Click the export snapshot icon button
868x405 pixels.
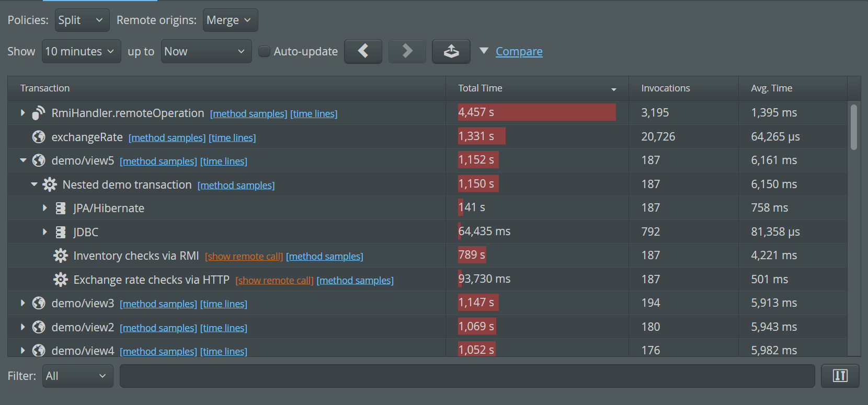(x=451, y=51)
